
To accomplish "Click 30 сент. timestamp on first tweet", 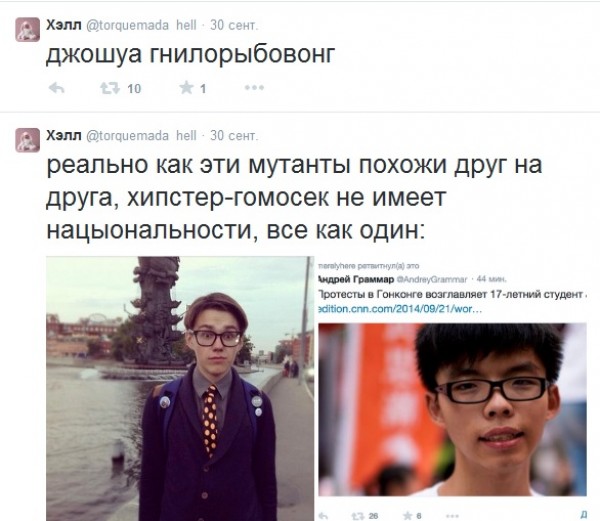I will pyautogui.click(x=234, y=25).
